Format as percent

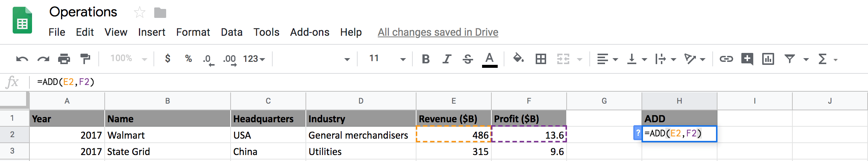[189, 59]
